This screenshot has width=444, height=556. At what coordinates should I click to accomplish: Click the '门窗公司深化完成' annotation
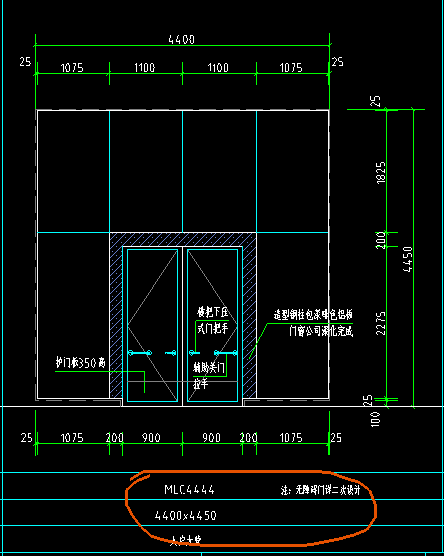321,332
